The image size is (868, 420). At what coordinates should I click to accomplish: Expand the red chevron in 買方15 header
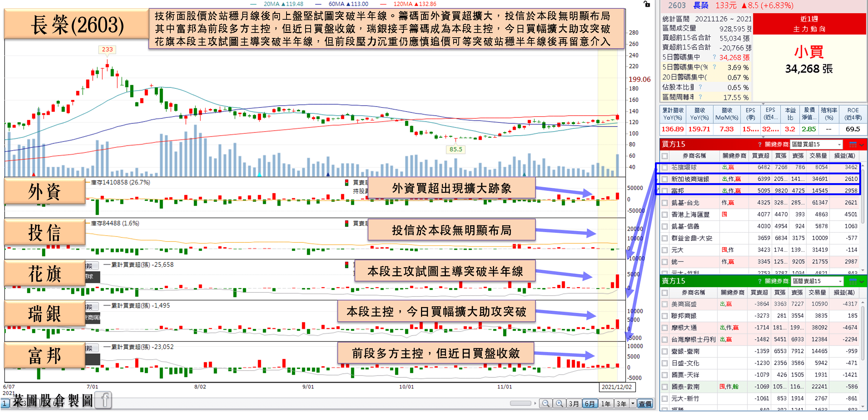point(862,145)
